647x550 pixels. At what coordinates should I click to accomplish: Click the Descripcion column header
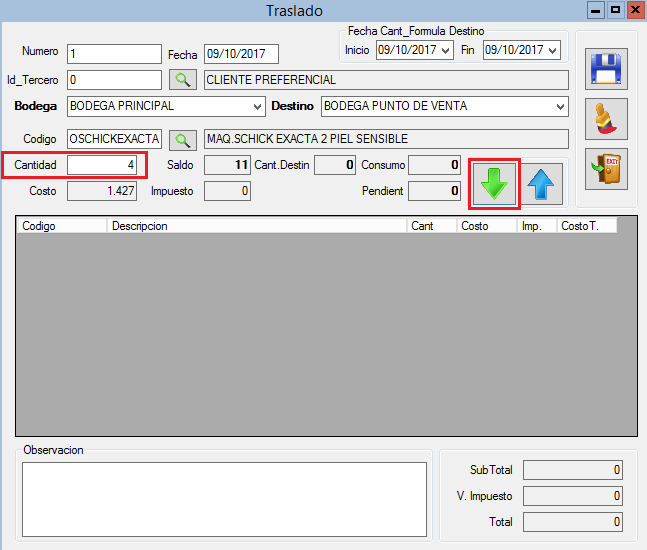pyautogui.click(x=256, y=226)
